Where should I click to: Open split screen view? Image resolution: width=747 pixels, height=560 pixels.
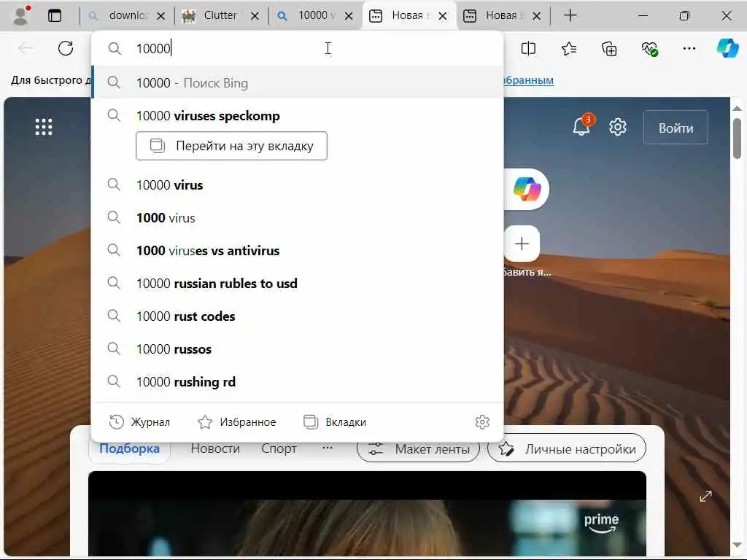[528, 49]
